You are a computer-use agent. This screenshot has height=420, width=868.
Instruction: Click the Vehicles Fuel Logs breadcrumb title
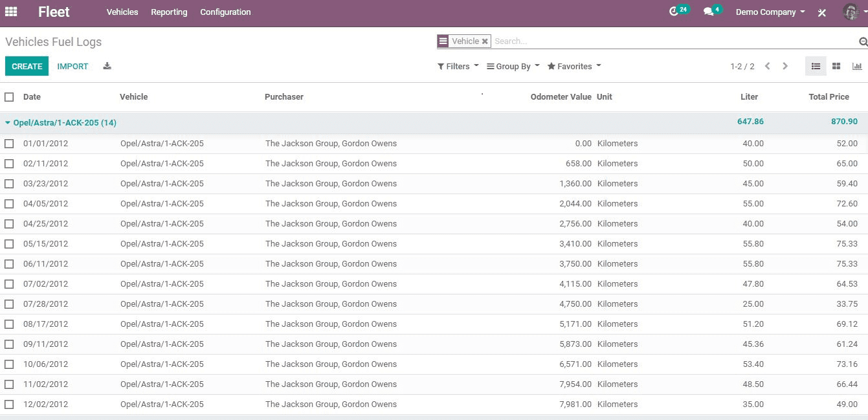pyautogui.click(x=54, y=42)
